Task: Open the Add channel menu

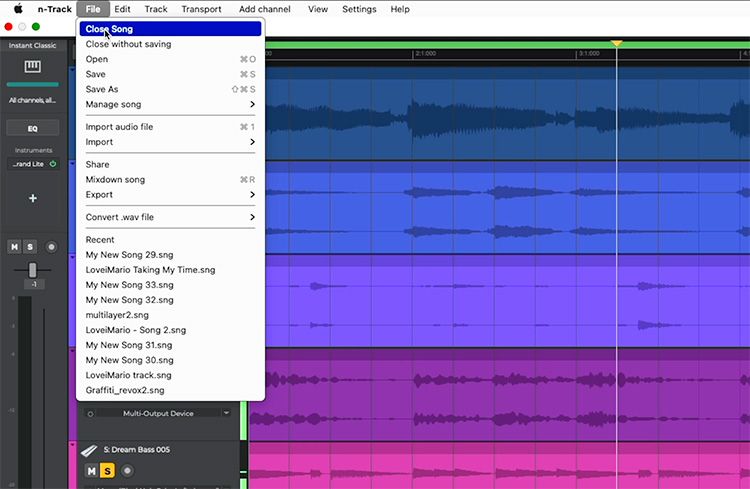Action: click(x=265, y=9)
